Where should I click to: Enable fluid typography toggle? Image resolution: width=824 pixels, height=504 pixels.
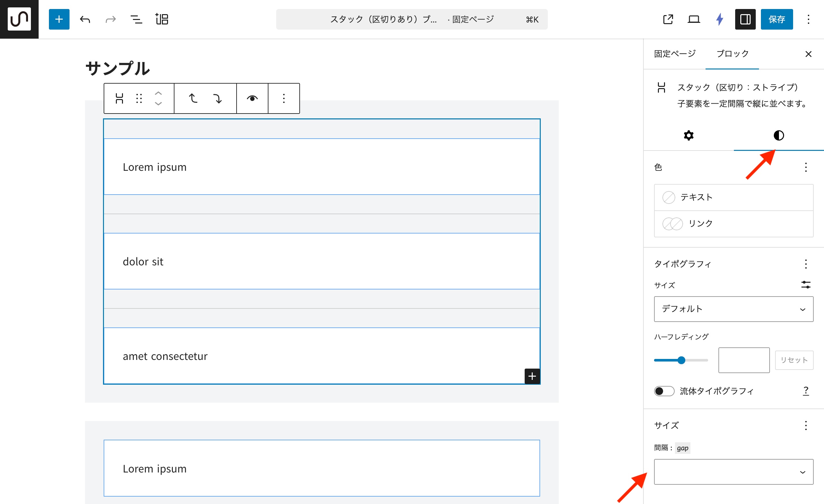point(664,391)
